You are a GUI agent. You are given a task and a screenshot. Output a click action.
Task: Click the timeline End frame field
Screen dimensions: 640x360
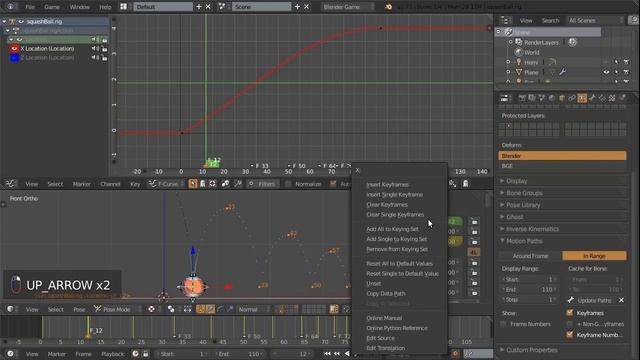[x=240, y=354]
